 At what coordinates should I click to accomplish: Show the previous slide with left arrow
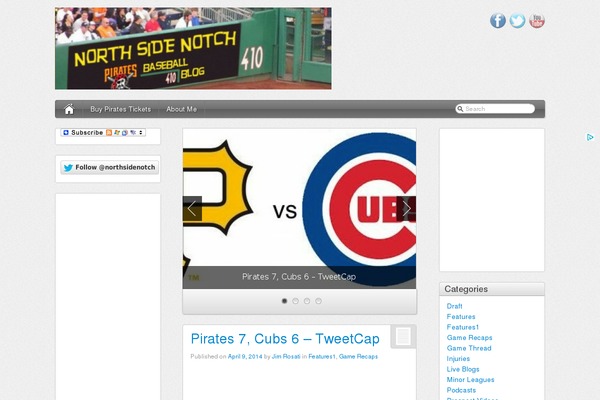[192, 209]
